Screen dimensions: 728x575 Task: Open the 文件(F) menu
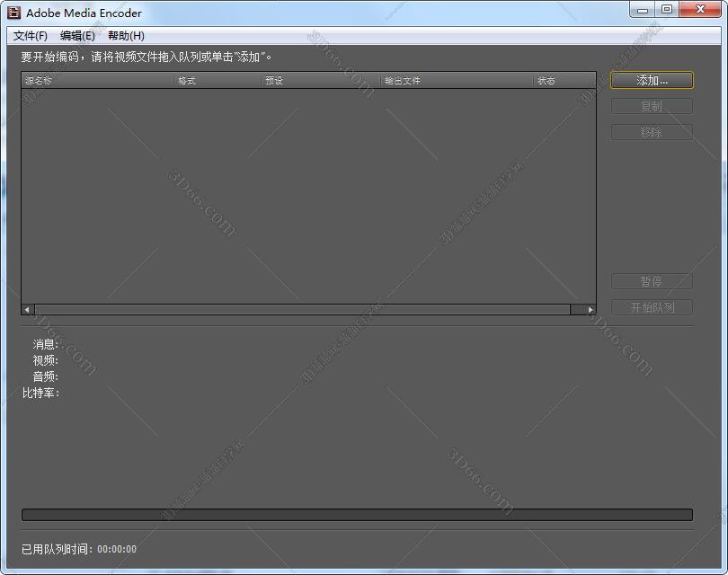click(x=31, y=36)
